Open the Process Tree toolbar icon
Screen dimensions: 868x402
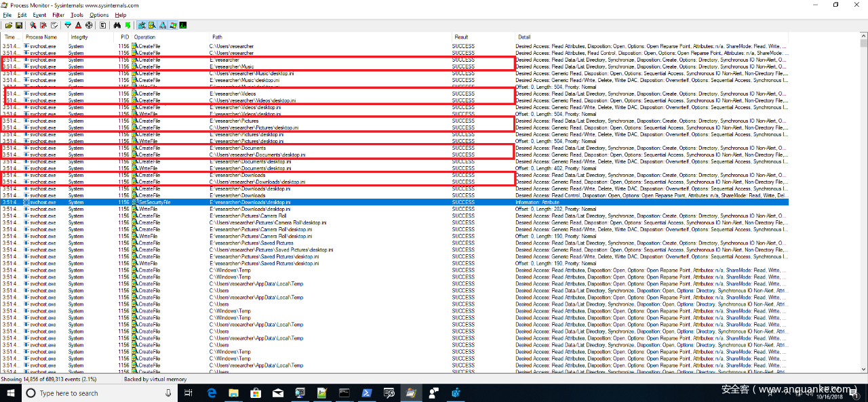(102, 25)
